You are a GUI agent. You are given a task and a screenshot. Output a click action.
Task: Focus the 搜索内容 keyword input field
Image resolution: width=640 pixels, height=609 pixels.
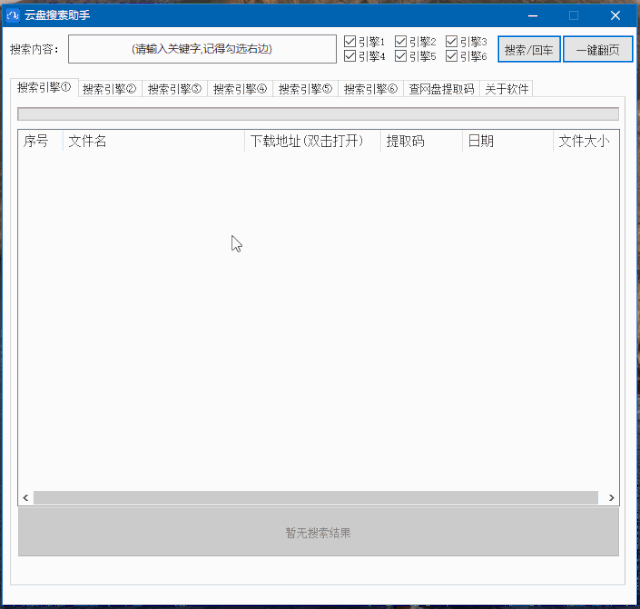coord(202,49)
